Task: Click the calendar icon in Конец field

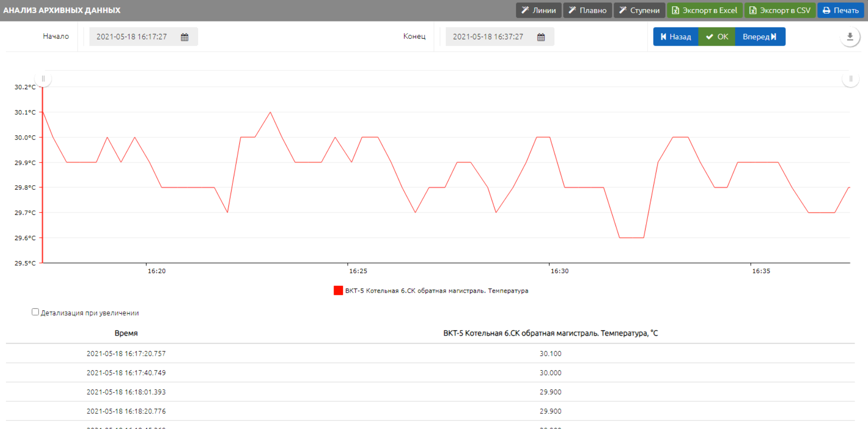Action: pos(541,37)
